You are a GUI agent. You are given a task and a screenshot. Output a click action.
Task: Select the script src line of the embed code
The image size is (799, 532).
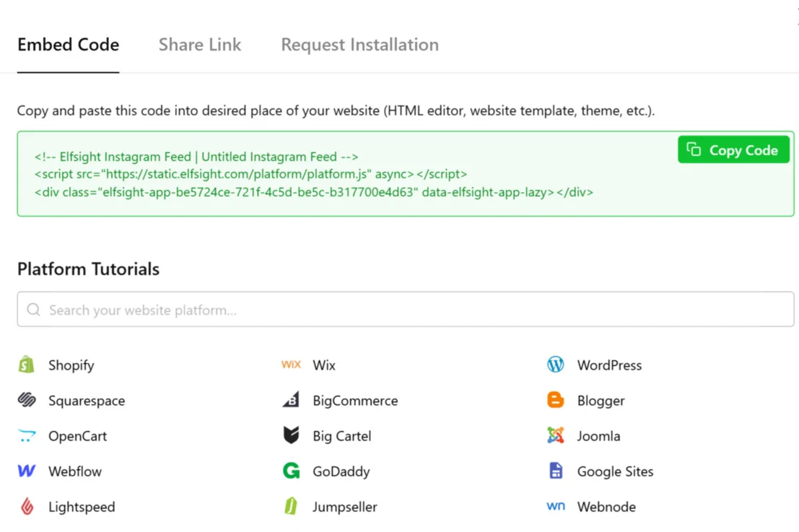click(250, 174)
